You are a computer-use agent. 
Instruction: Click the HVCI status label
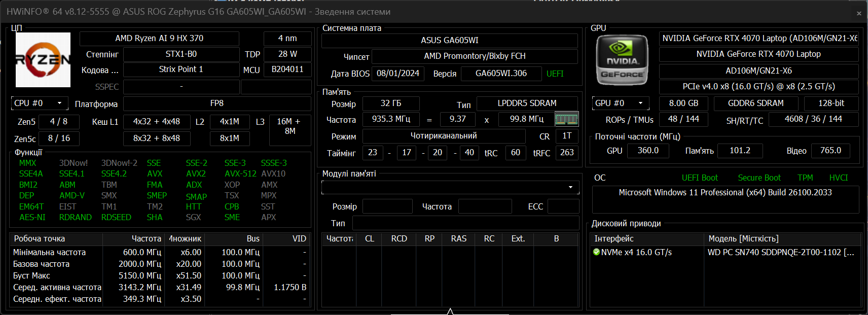(839, 178)
